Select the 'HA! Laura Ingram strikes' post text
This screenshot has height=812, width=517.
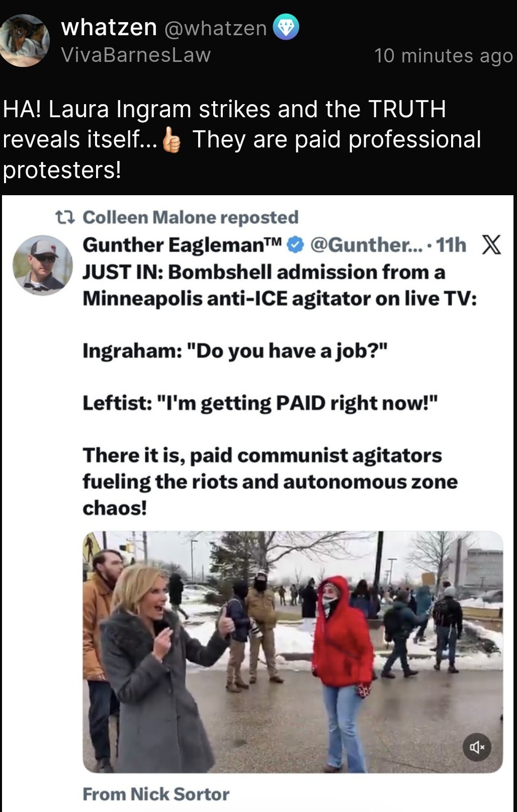pyautogui.click(x=242, y=139)
